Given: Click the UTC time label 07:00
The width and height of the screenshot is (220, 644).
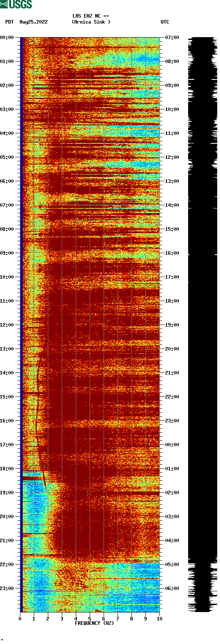Looking at the screenshot, I should [x=172, y=38].
